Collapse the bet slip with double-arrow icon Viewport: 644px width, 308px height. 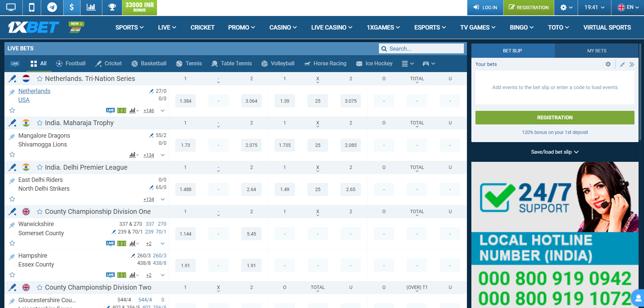point(631,64)
